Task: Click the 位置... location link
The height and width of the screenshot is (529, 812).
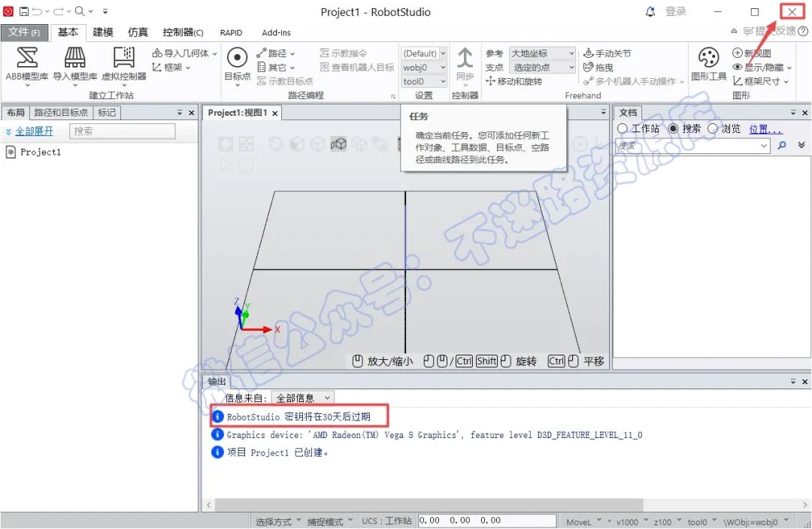Action: coord(765,129)
